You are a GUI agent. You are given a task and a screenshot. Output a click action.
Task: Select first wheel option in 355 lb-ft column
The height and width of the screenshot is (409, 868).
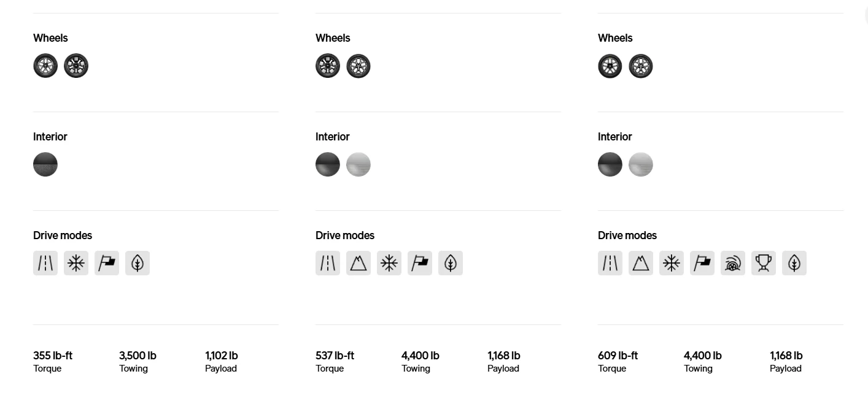point(45,66)
